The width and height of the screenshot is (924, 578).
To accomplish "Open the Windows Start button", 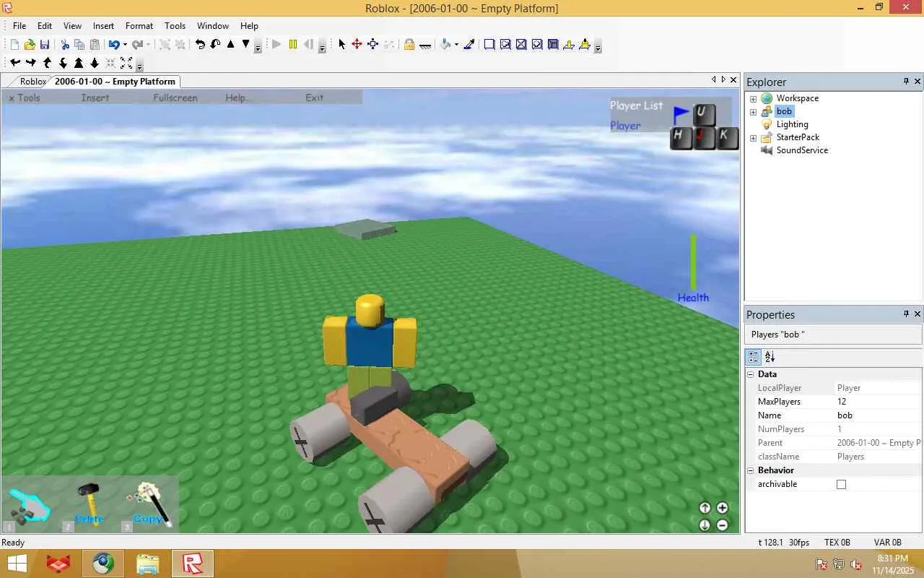I will point(17,564).
